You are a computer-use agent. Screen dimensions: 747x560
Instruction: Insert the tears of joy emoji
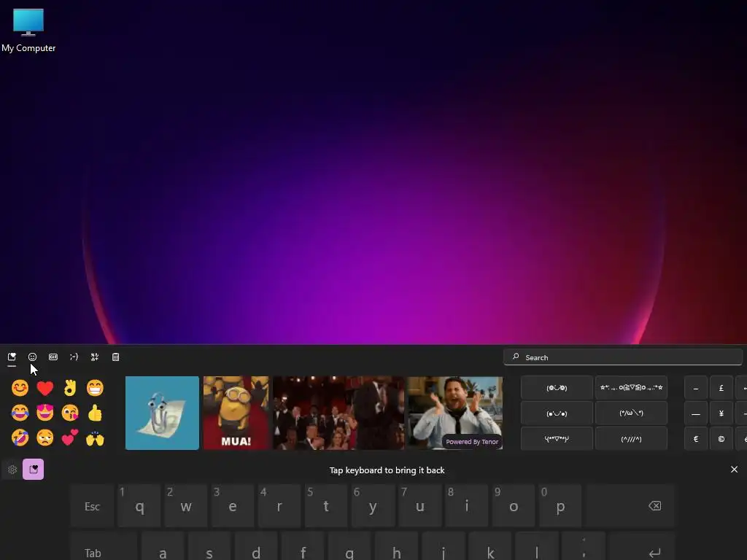pyautogui.click(x=20, y=413)
